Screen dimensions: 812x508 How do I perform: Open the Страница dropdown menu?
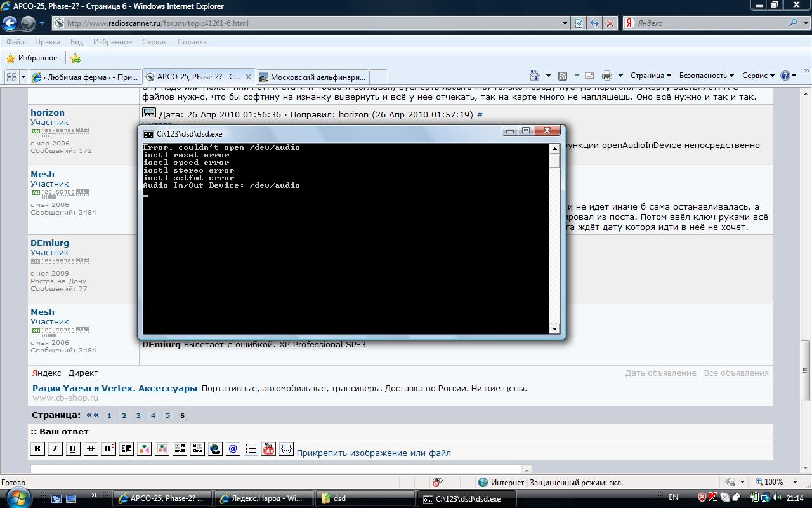click(x=651, y=76)
